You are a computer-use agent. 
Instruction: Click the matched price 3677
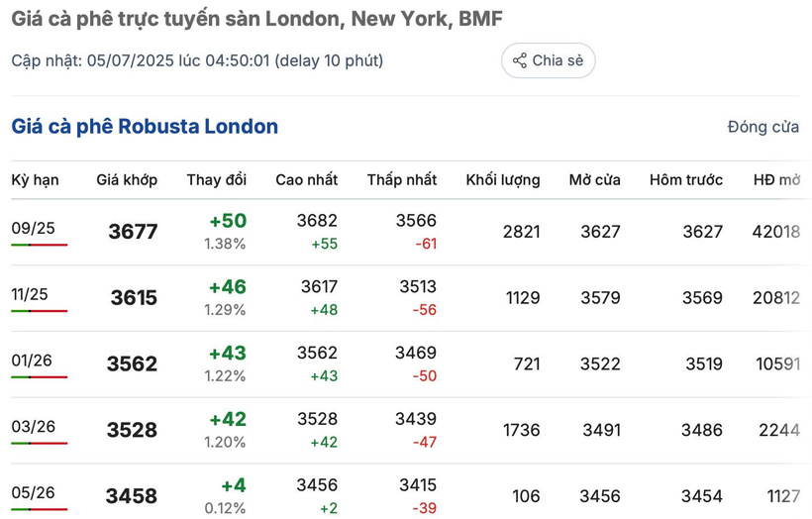click(x=133, y=232)
